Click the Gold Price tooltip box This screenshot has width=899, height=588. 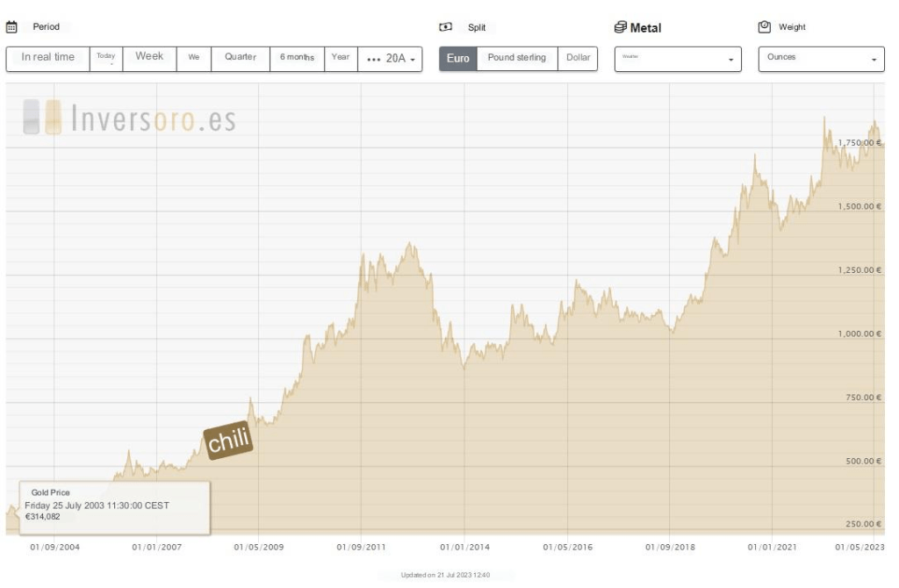(x=115, y=507)
